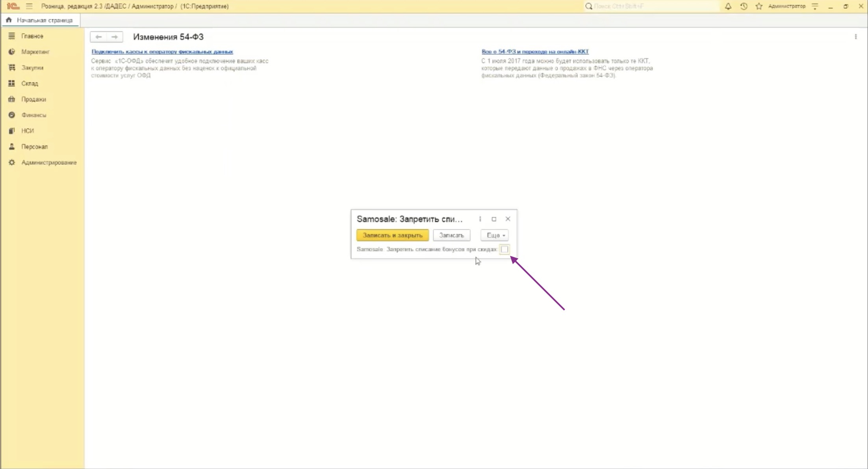Viewport: 868px width, 469px height.
Task: Click the Финансы coin icon
Action: point(12,115)
